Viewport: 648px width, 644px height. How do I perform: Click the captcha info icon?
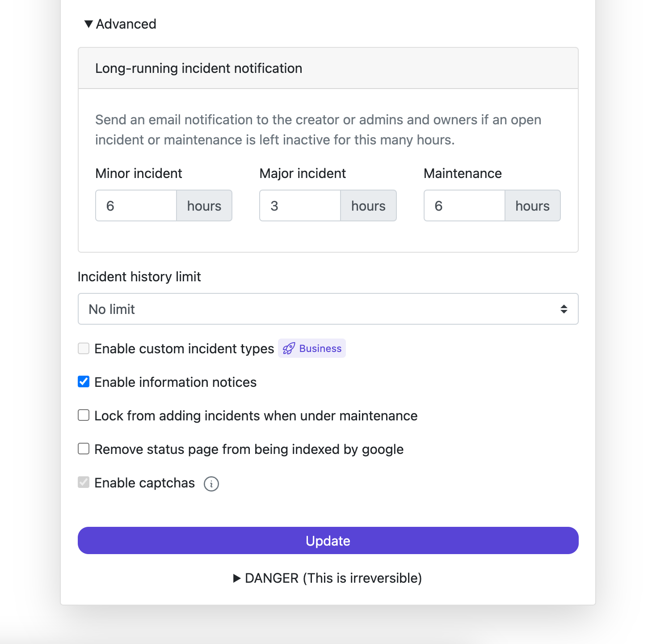pyautogui.click(x=211, y=484)
